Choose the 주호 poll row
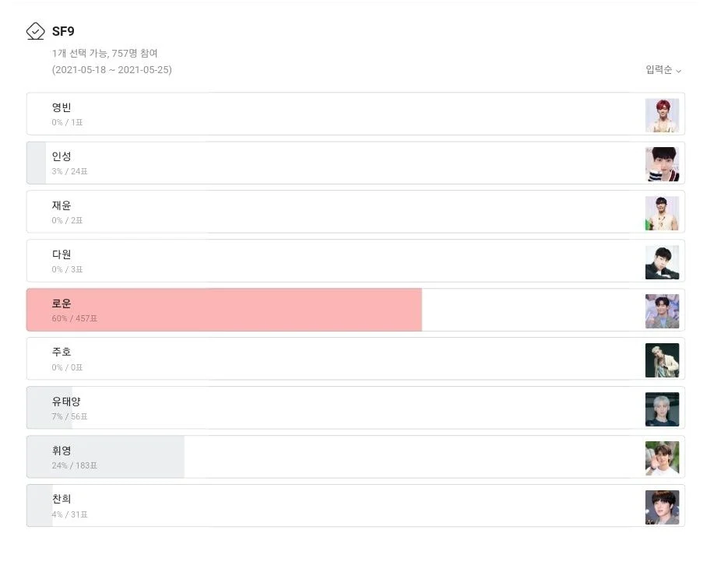The height and width of the screenshot is (586, 728). click(356, 359)
